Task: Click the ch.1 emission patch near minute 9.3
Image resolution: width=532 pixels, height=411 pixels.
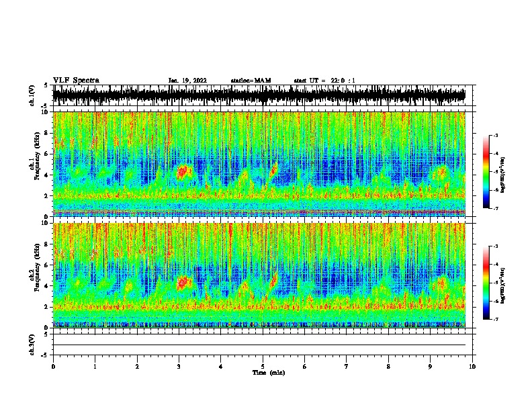Action: 441,173
